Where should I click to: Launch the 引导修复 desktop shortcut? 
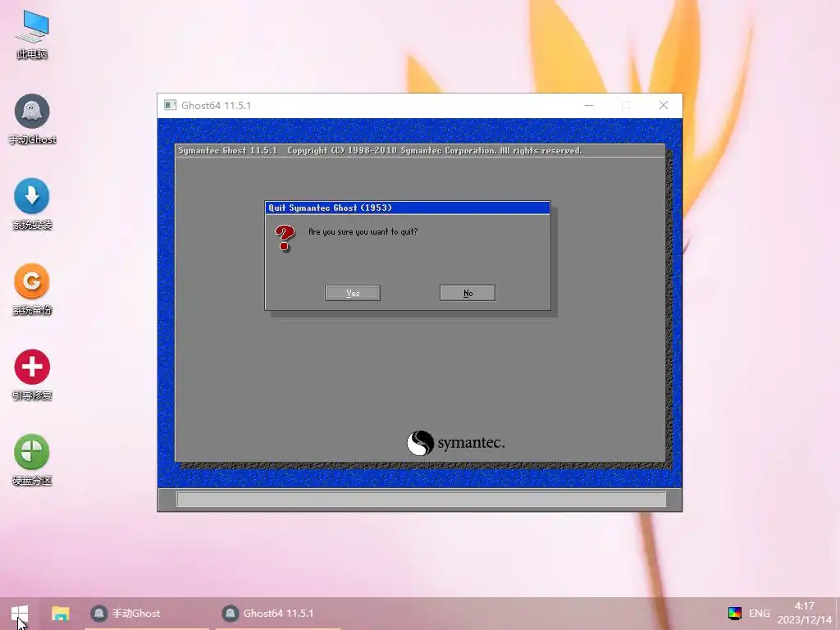coord(32,375)
